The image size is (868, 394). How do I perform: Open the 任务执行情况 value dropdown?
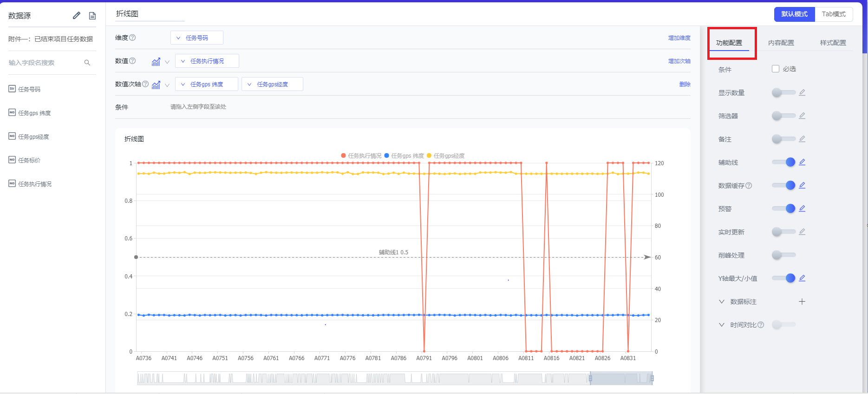pos(207,61)
